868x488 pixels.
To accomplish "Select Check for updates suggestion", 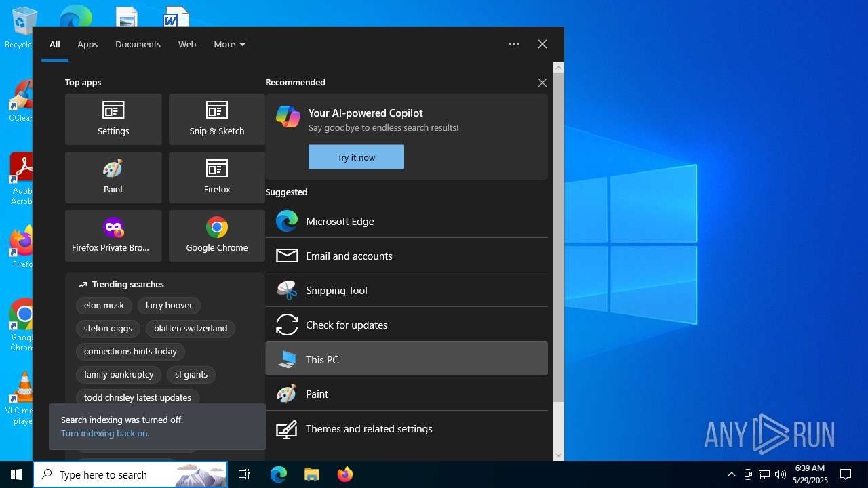I will (406, 325).
